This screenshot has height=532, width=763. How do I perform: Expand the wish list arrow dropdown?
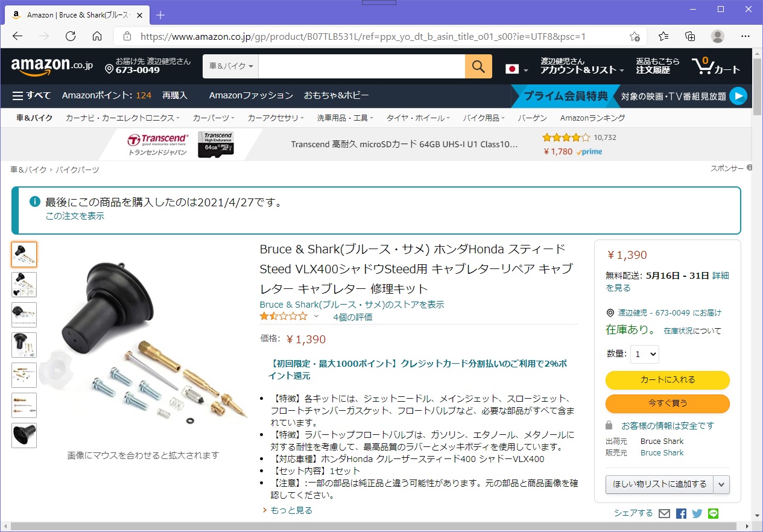click(721, 484)
